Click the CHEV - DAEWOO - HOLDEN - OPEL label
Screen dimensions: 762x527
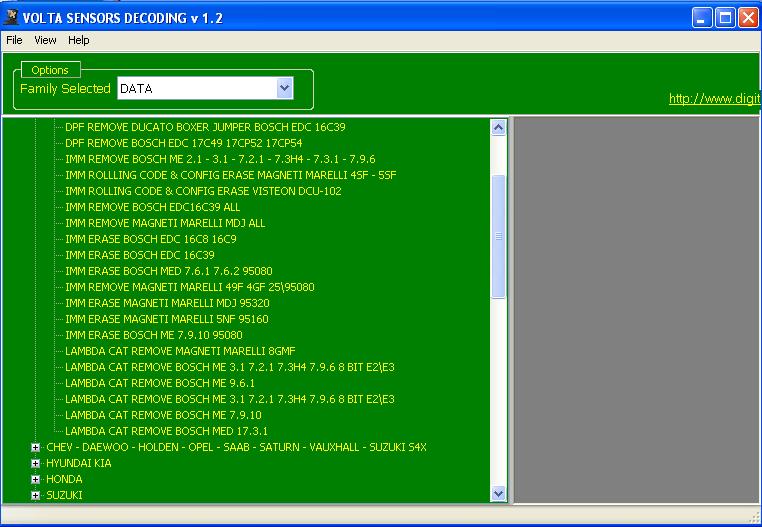click(236, 448)
